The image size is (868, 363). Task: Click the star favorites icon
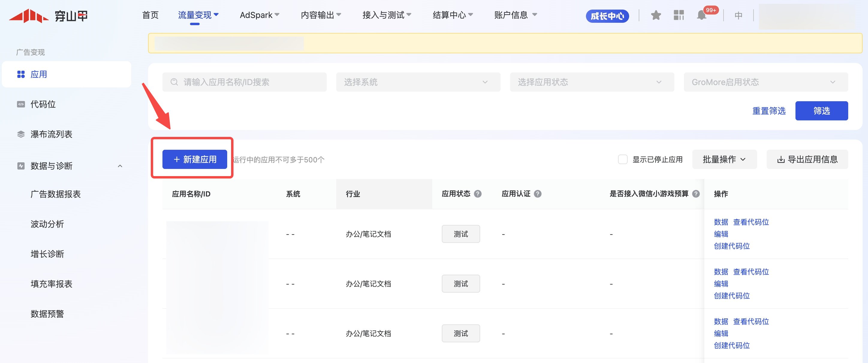[x=655, y=16]
